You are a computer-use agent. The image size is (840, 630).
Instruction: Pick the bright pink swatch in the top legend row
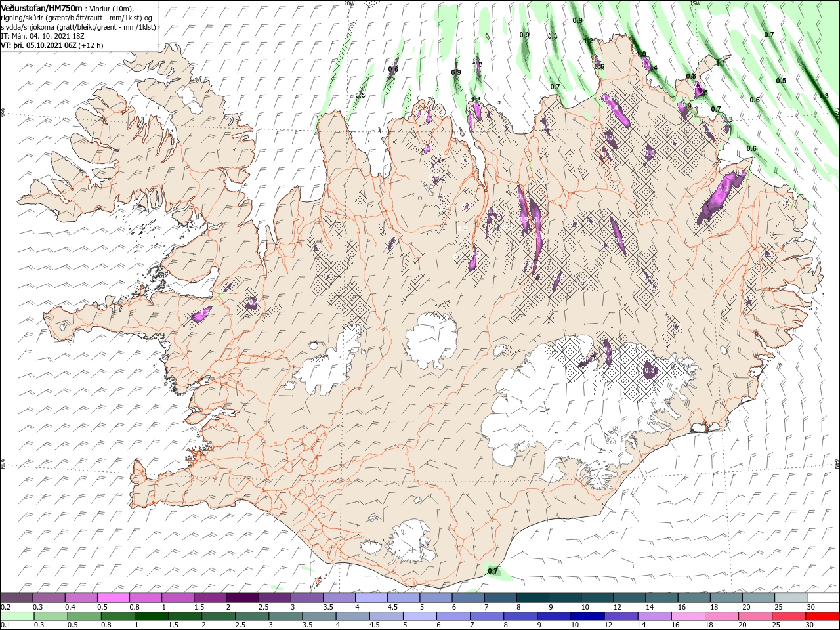[x=113, y=598]
